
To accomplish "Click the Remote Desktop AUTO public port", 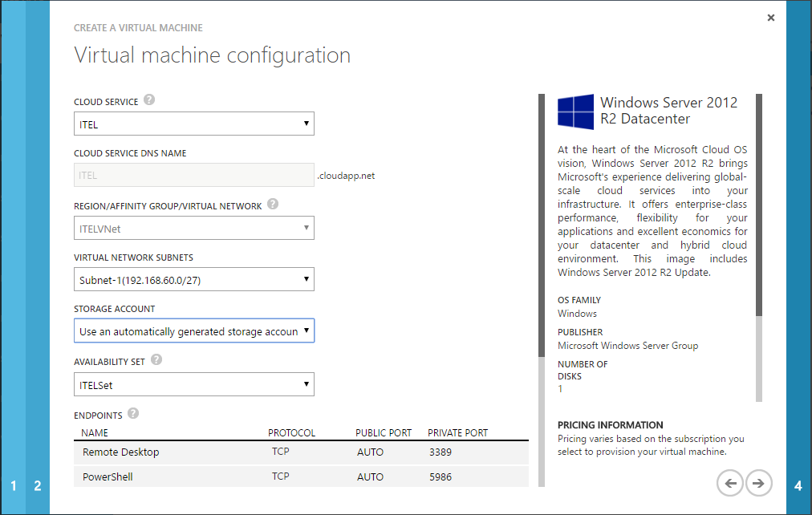I will (x=370, y=452).
